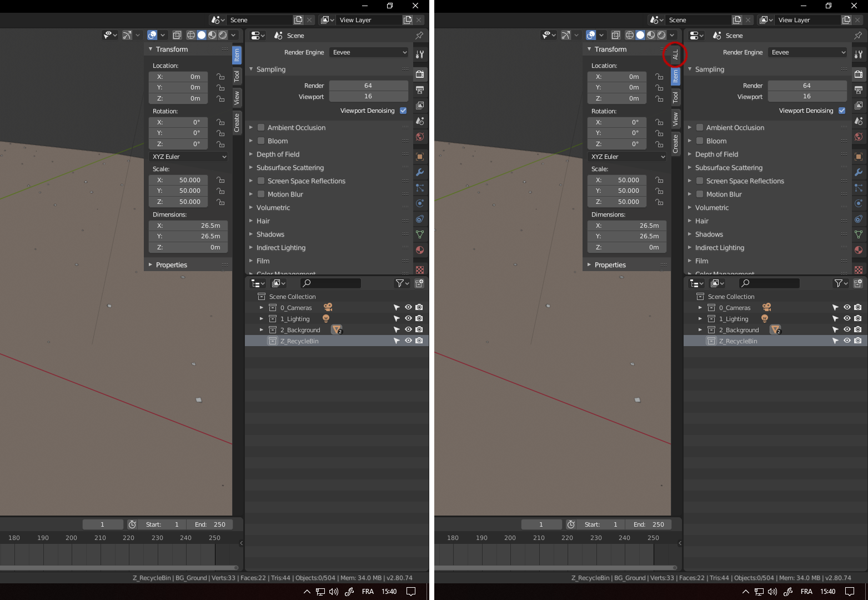
Task: Open Render Engine dropdown in left window
Action: pos(369,52)
